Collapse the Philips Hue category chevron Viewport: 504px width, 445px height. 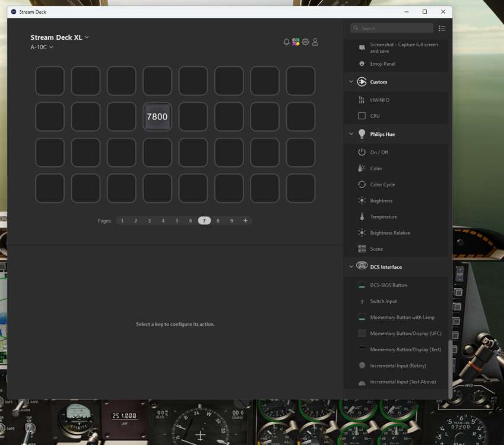351,134
